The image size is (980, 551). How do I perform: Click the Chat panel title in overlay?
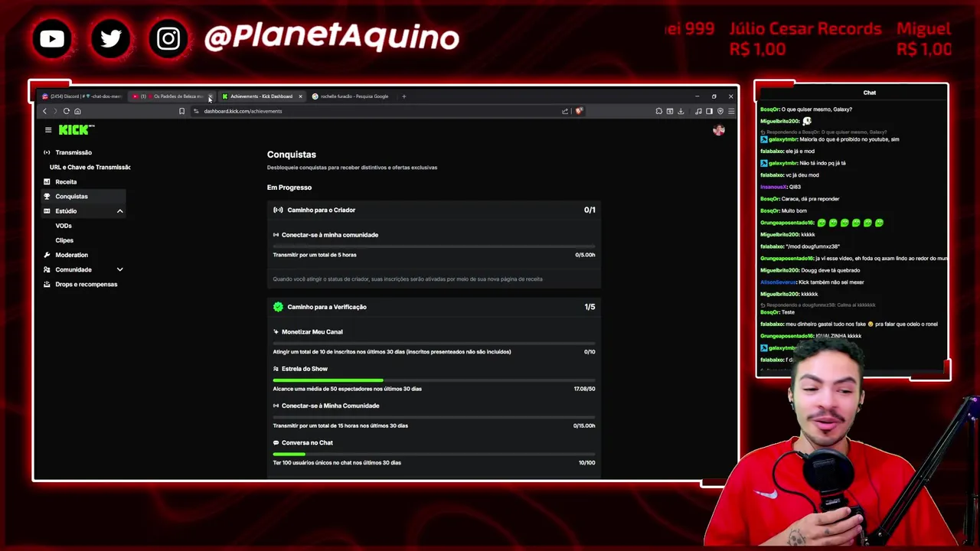coord(870,93)
